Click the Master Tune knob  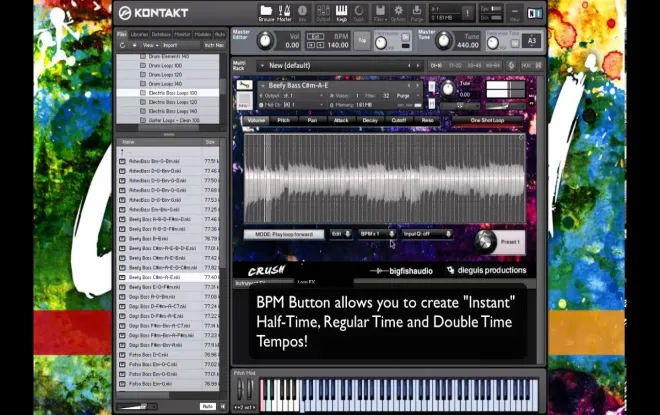(443, 41)
